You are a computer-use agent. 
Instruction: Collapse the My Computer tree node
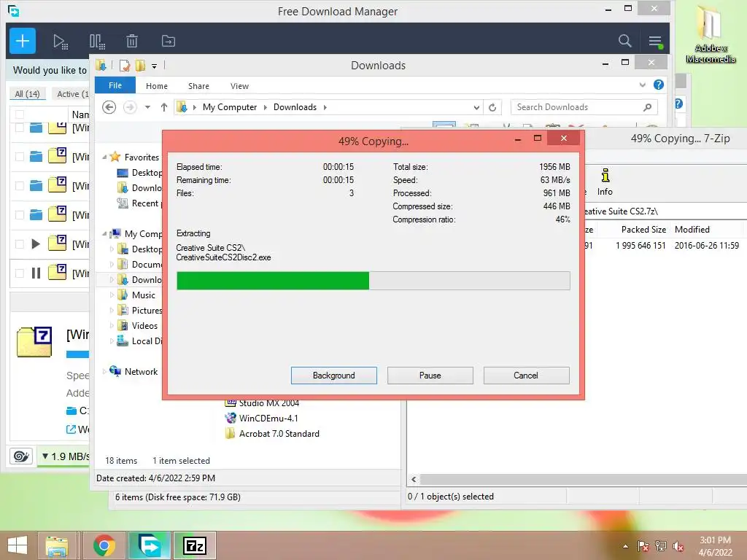tap(104, 233)
